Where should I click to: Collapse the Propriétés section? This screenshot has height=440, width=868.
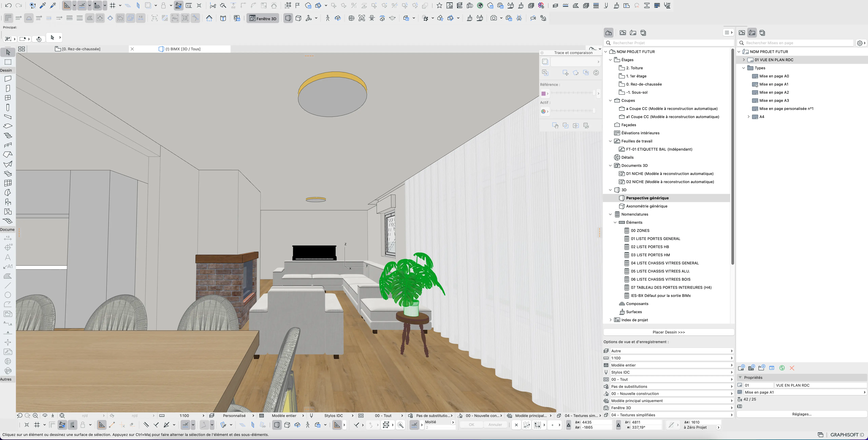tap(740, 378)
